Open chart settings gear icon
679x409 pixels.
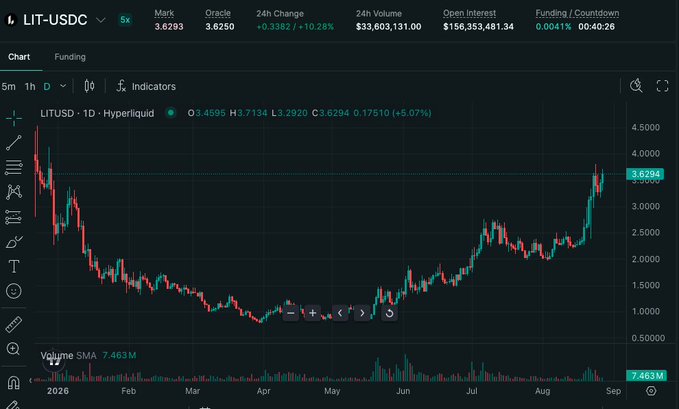(651, 391)
